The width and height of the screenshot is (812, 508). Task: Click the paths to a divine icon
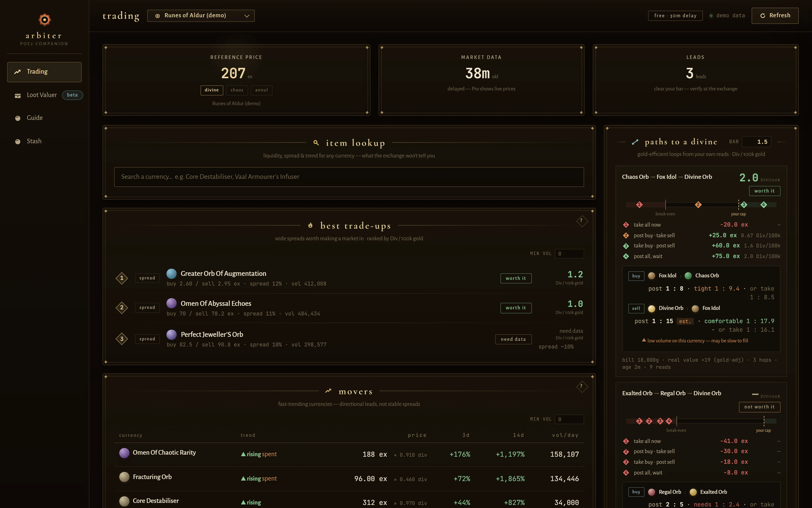coord(635,142)
